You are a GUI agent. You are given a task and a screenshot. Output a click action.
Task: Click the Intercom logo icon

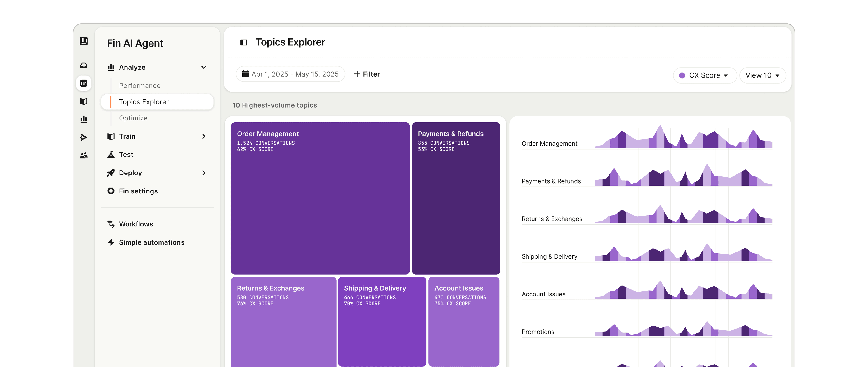tap(84, 41)
